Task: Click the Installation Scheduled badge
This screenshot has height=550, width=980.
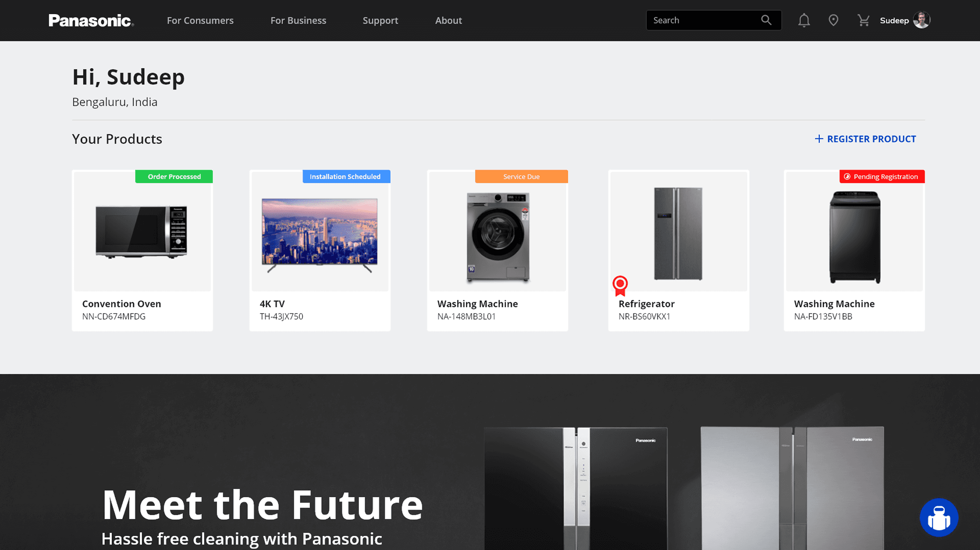Action: (x=346, y=176)
